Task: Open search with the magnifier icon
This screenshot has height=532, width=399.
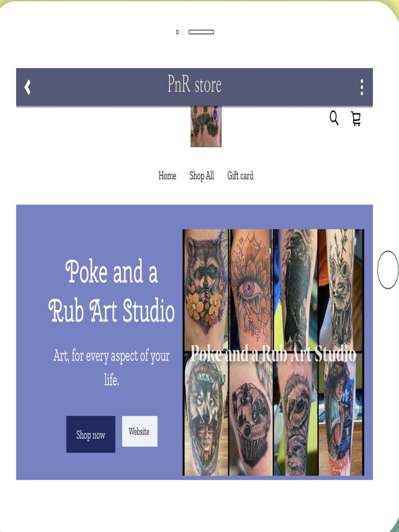Action: (334, 118)
